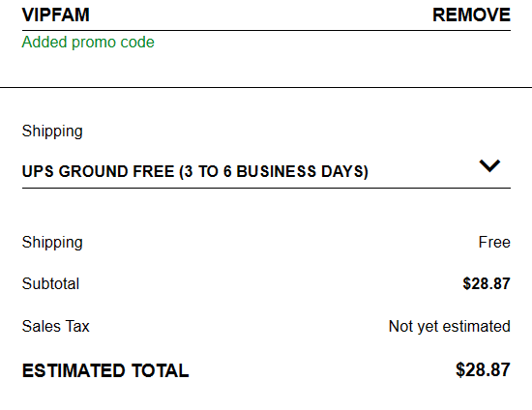The image size is (532, 410).
Task: Click 'Not yet estimated' sales tax text
Action: (450, 327)
